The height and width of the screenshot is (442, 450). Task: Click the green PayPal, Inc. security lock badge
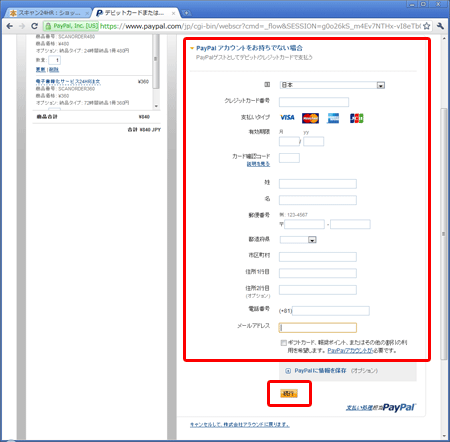point(71,26)
